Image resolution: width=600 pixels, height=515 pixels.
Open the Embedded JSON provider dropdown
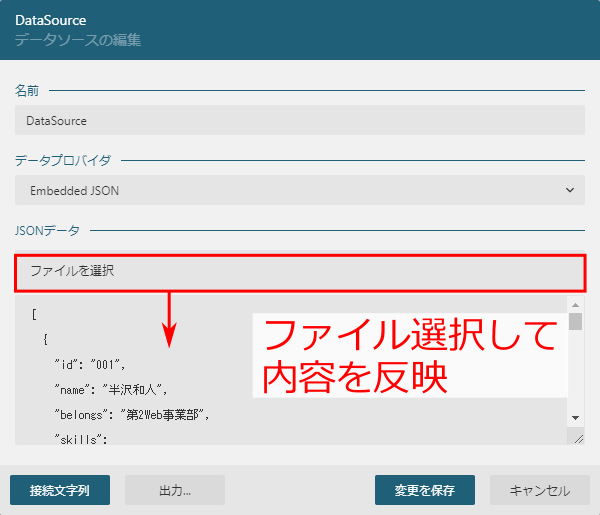300,190
